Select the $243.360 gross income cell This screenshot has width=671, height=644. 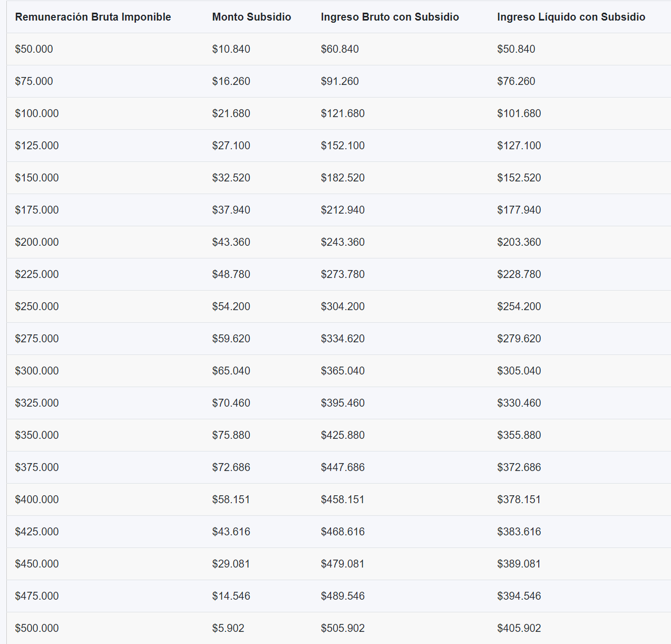point(343,242)
